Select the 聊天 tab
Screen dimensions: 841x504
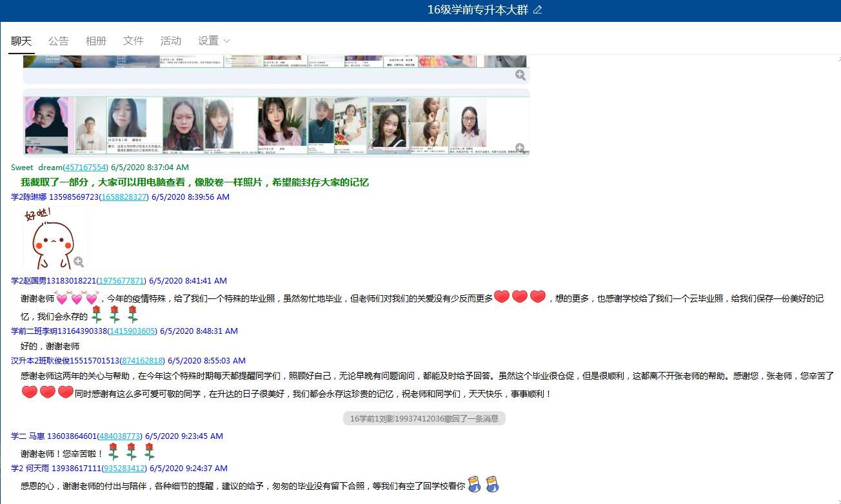21,41
